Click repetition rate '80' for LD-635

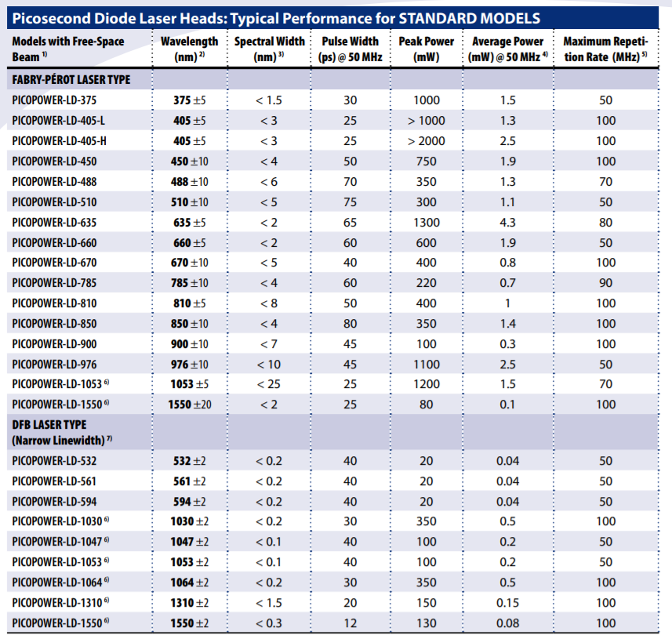605,223
